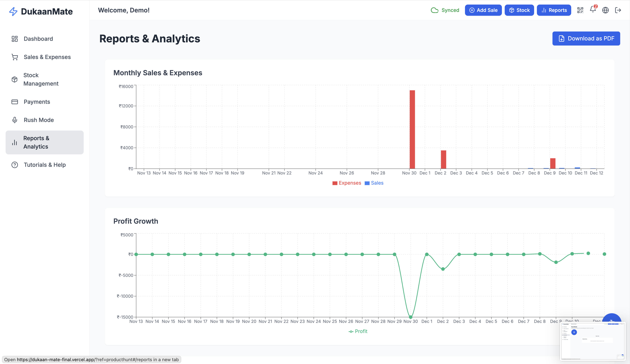Click the Rush Mode microphone icon

click(15, 120)
